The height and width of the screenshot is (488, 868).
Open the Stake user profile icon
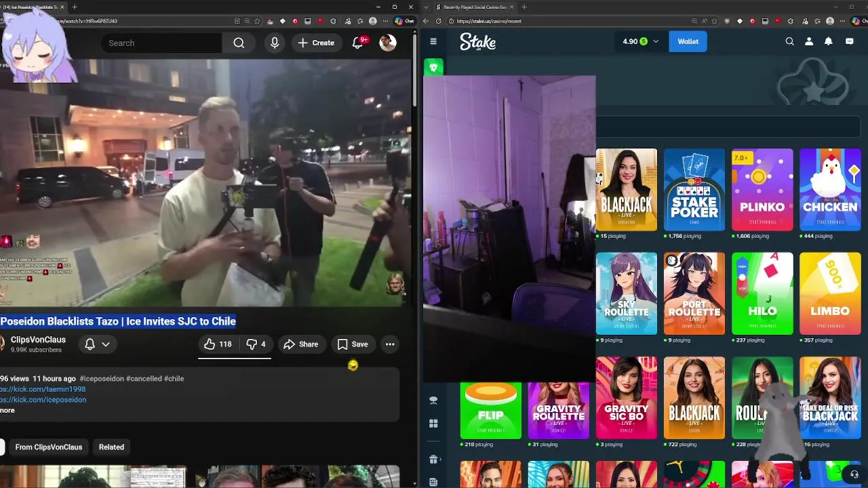(x=809, y=41)
